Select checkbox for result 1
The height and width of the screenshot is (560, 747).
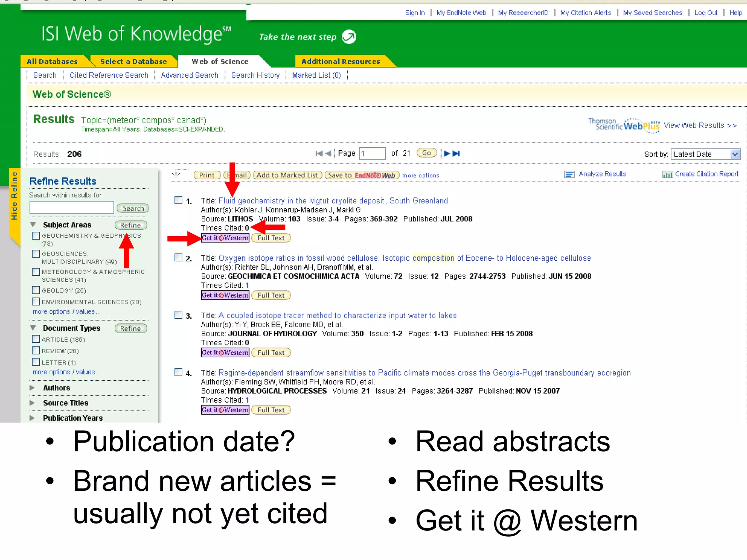tap(178, 200)
